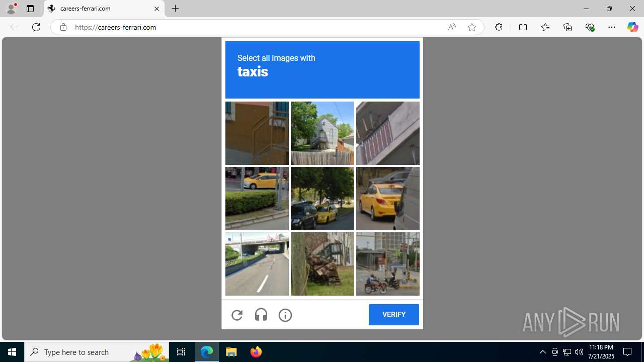Select the wood pile image tile
The height and width of the screenshot is (362, 644).
click(x=323, y=264)
